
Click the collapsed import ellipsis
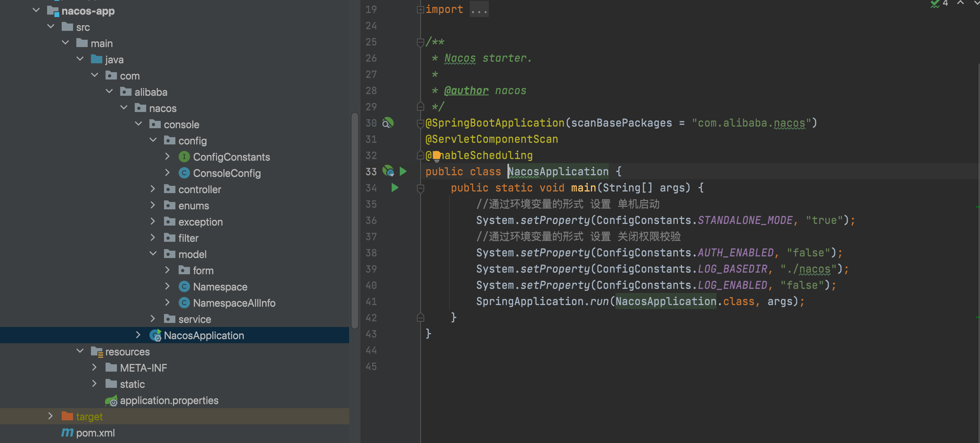(x=479, y=9)
